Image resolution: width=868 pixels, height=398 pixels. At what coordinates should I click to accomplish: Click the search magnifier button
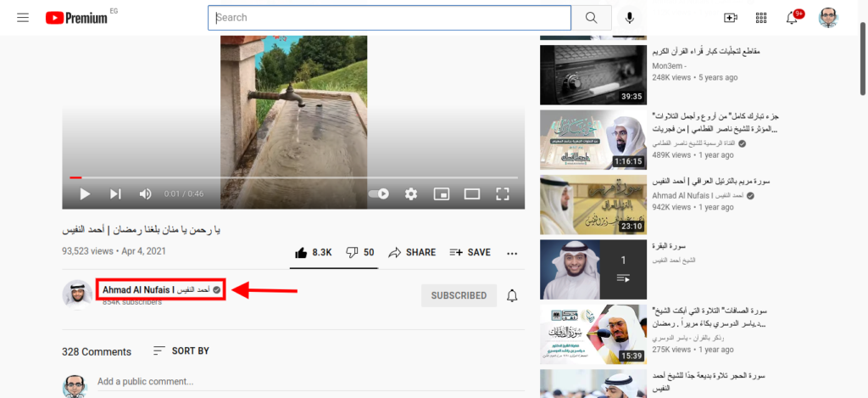click(590, 18)
